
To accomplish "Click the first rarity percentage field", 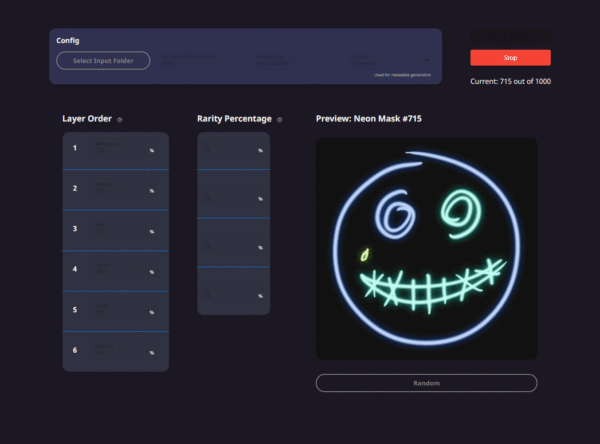I will click(233, 147).
